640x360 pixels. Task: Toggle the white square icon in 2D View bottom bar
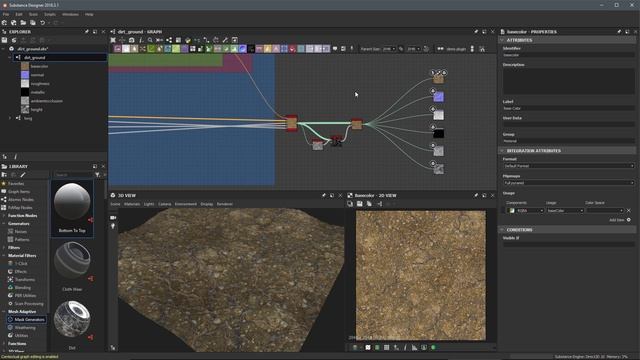(x=368, y=347)
